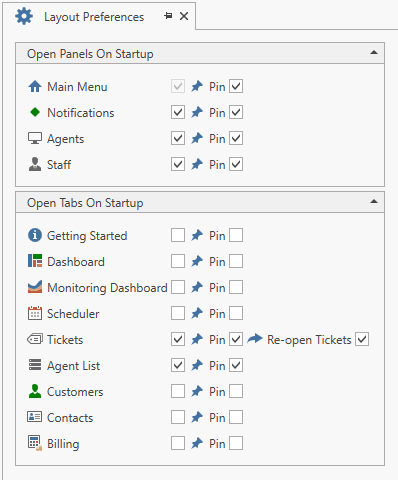Collapse the Open Panels On Startup section
The width and height of the screenshot is (398, 480).
[374, 53]
